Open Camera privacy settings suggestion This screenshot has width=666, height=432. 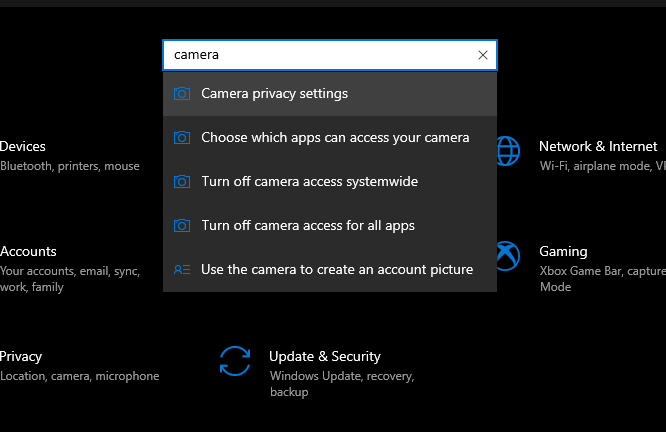point(330,94)
